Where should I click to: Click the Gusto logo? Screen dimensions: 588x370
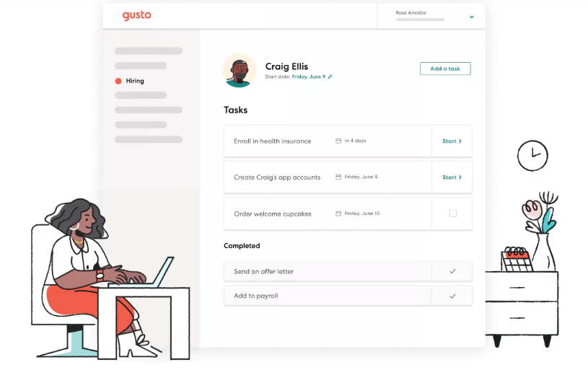coord(137,15)
